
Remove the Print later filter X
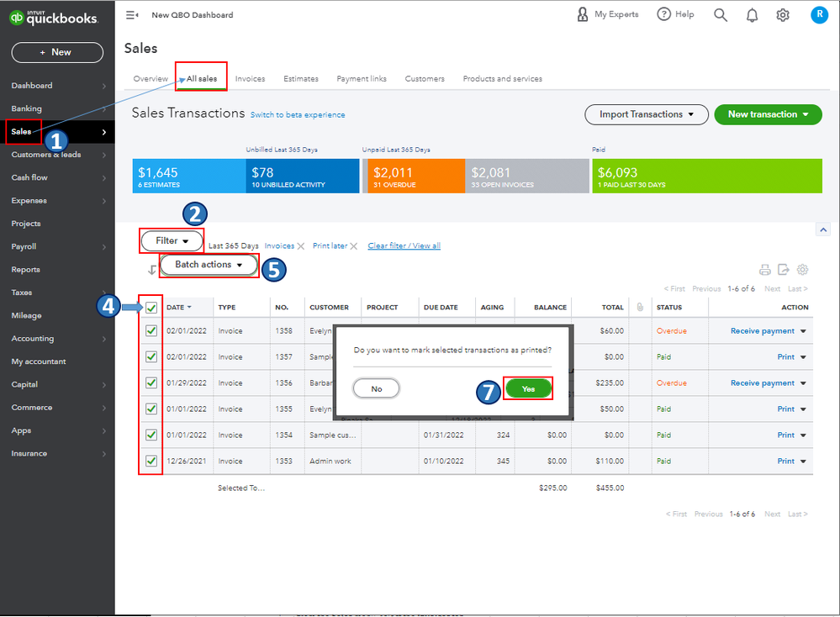click(x=353, y=245)
